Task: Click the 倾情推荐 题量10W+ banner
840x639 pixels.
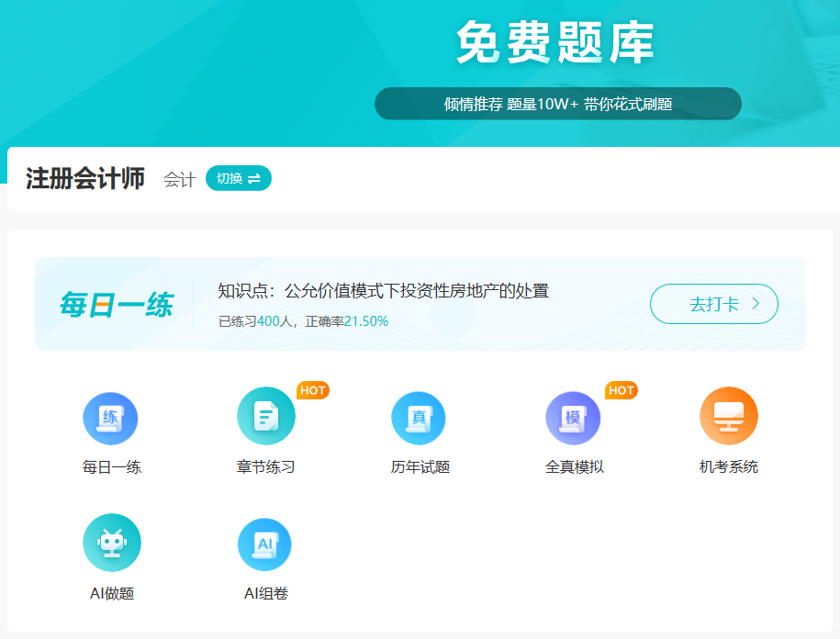Action: 557,103
